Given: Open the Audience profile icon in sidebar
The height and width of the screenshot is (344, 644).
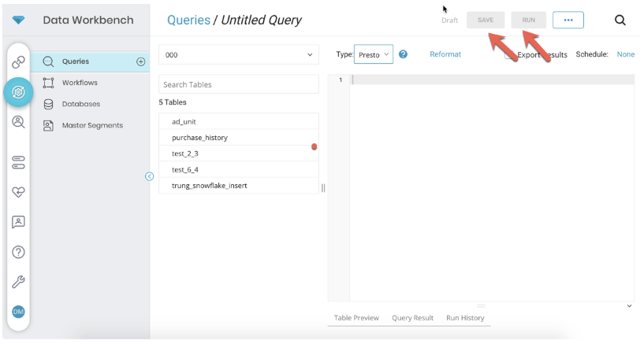Looking at the screenshot, I should [x=18, y=122].
